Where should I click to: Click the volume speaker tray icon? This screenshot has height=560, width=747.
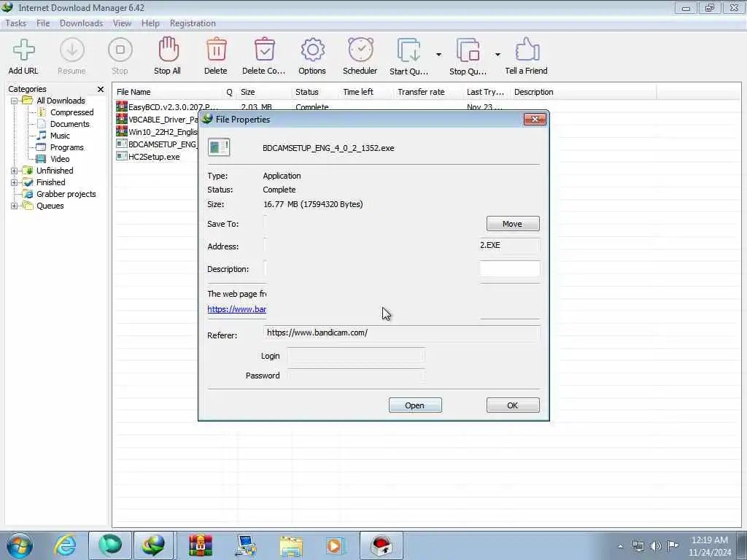tap(656, 546)
